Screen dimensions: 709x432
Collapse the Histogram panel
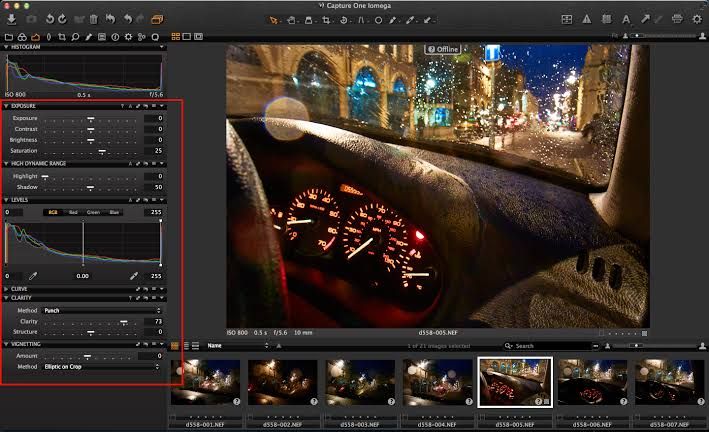tap(4, 47)
